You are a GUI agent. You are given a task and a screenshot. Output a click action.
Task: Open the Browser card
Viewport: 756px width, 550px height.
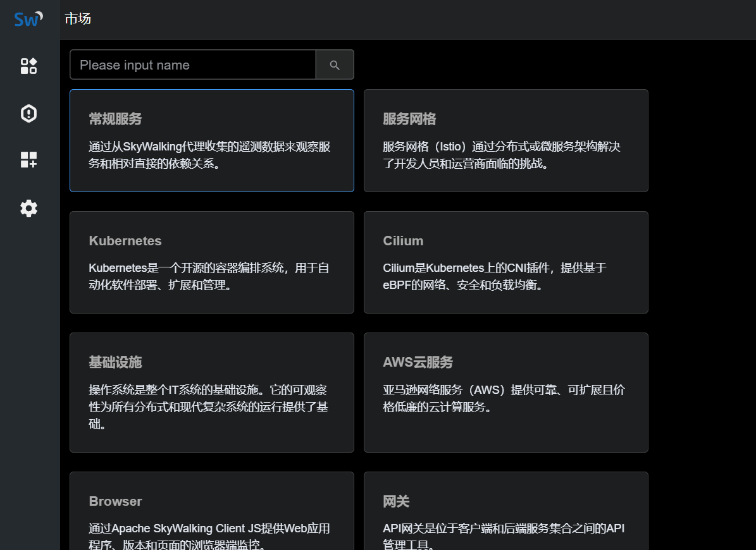click(212, 511)
